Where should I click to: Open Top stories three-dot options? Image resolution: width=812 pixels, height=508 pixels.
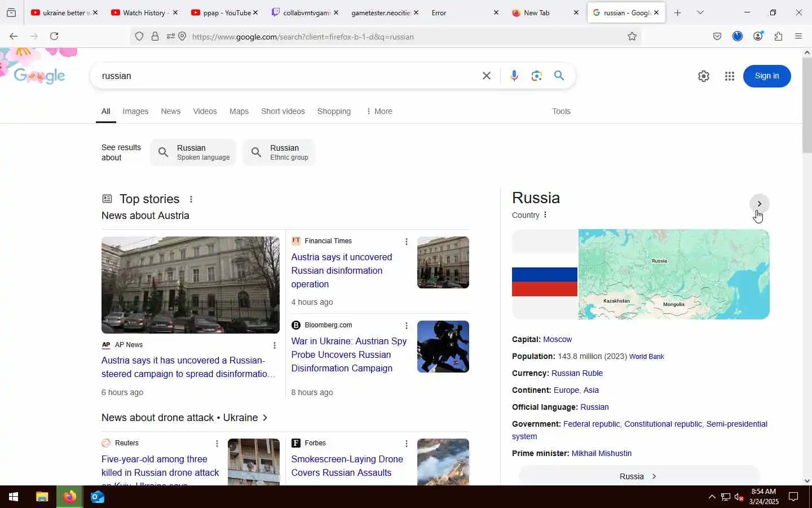191,199
